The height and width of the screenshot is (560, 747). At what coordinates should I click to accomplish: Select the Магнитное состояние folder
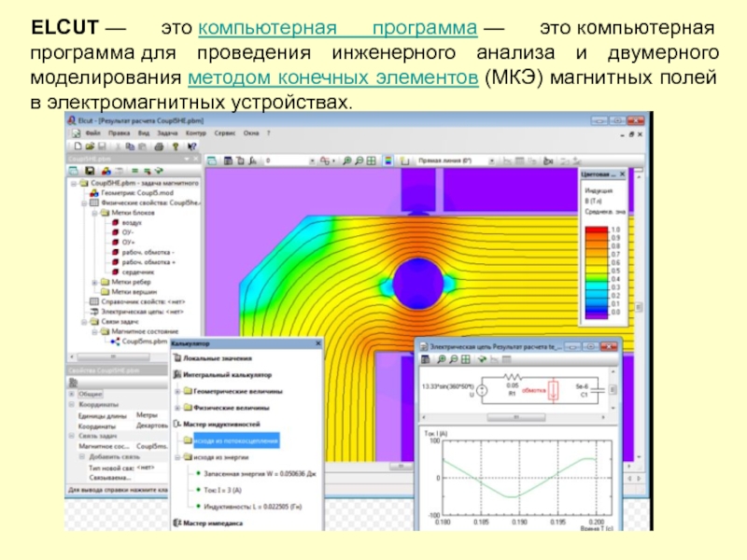click(145, 331)
